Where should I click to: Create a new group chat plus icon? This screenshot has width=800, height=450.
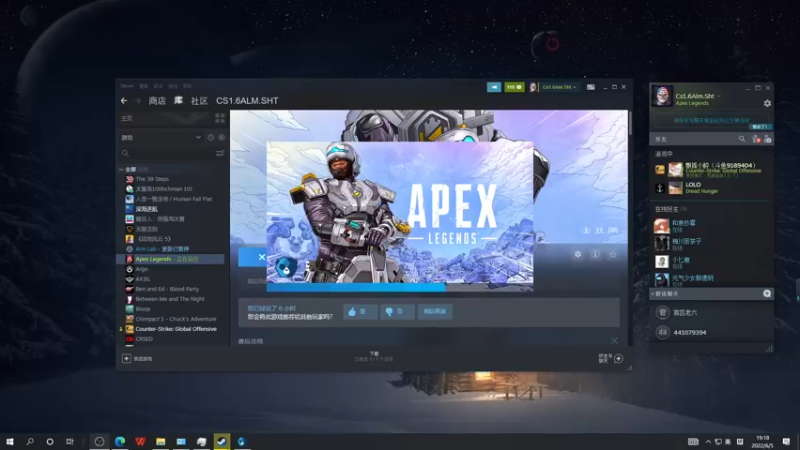coord(767,293)
